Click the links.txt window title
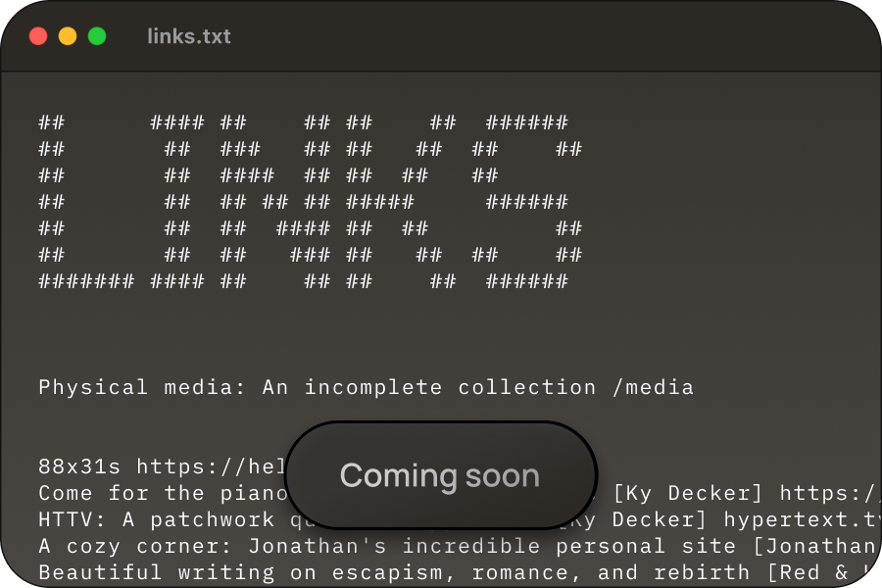The image size is (882, 588). [189, 36]
